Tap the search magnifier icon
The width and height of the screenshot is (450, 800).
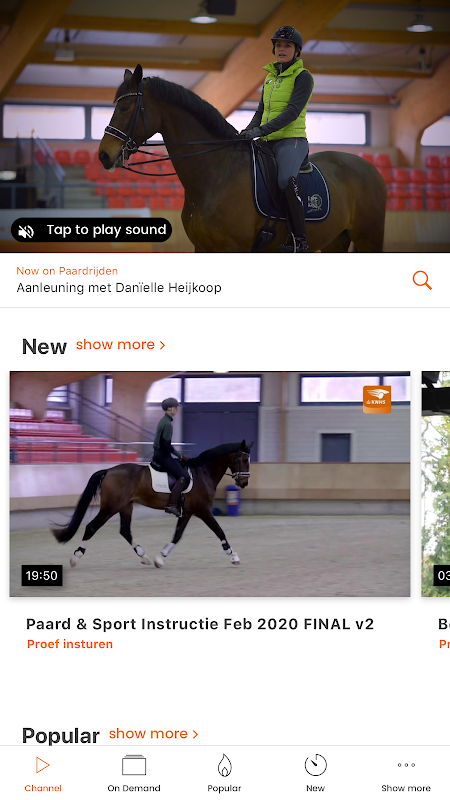click(422, 280)
